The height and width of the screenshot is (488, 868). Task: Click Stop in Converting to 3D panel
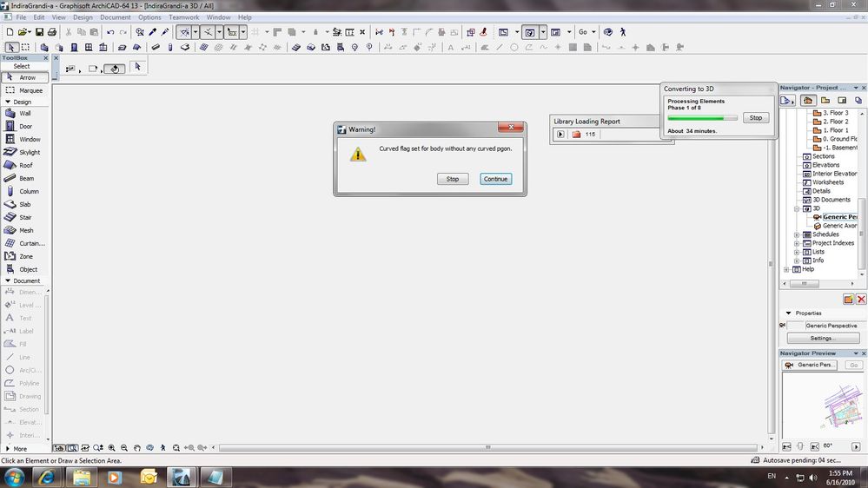(756, 118)
